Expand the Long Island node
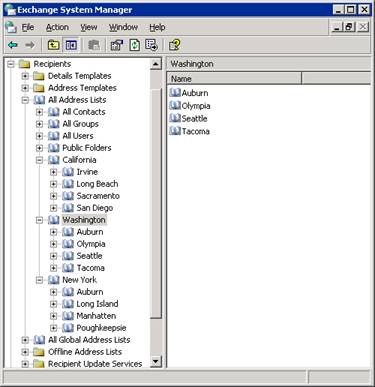375x387 pixels. (x=53, y=304)
